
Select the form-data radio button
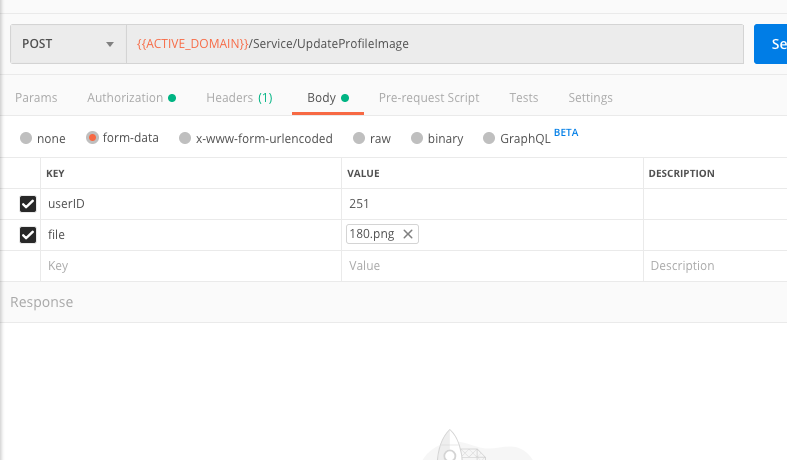click(x=92, y=138)
